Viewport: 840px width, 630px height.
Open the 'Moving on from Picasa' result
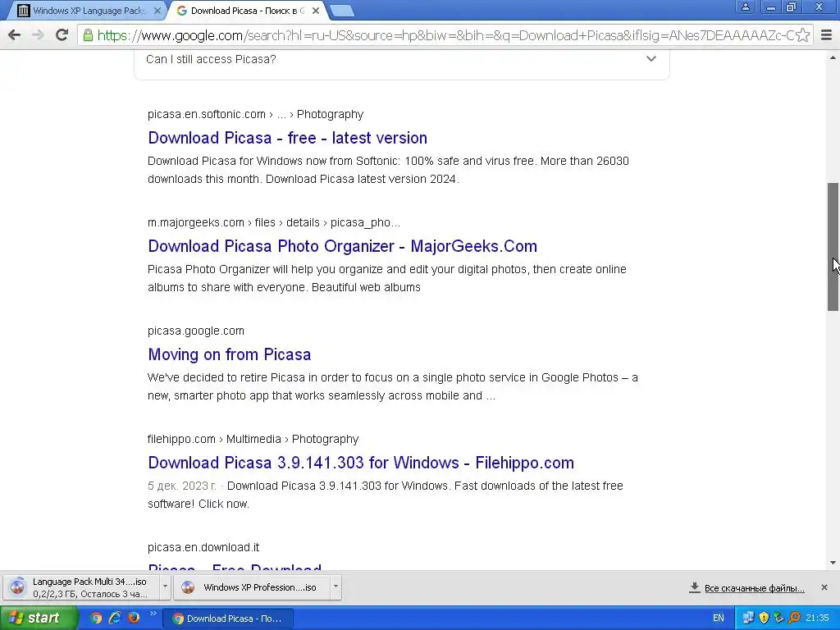(x=230, y=354)
